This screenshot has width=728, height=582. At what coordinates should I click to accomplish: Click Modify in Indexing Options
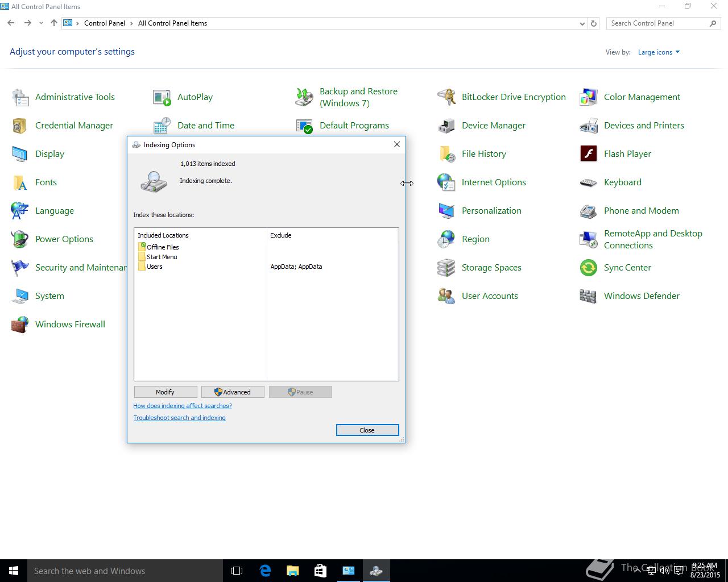pyautogui.click(x=166, y=392)
